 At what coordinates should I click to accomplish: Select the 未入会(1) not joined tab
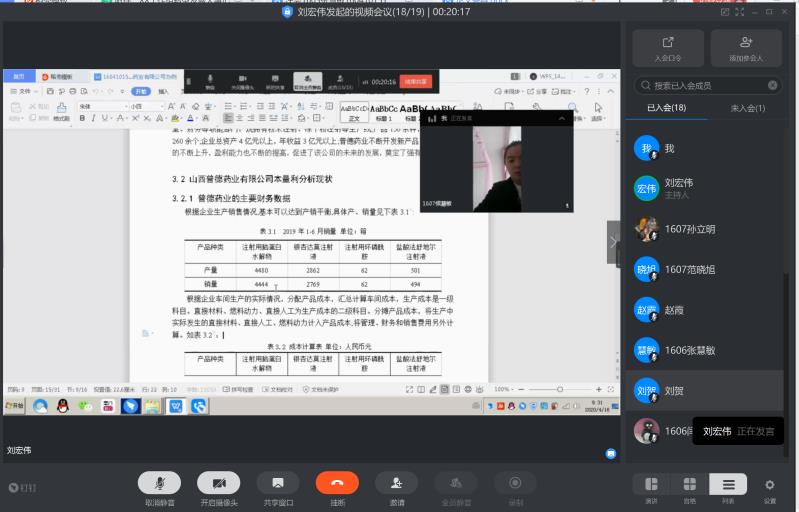click(x=747, y=108)
